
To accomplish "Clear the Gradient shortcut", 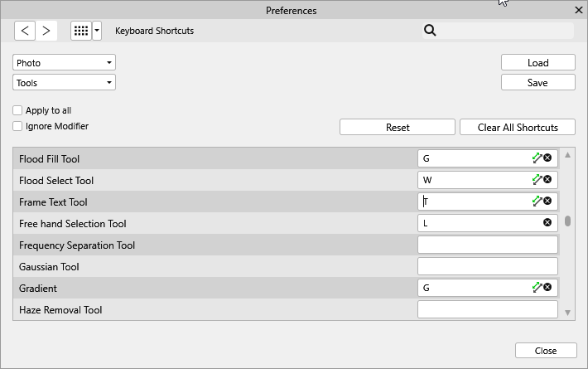I will point(547,287).
